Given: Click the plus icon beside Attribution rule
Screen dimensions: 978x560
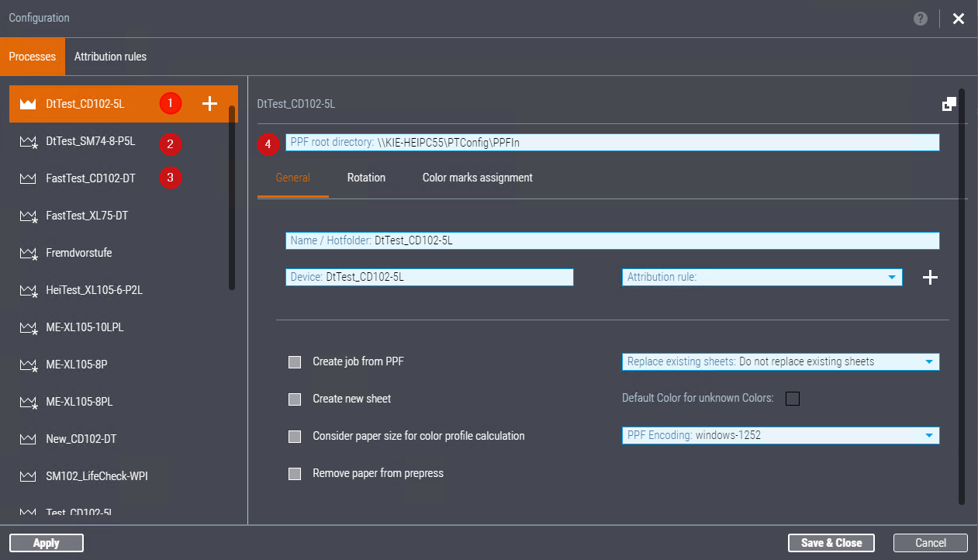Looking at the screenshot, I should click(x=929, y=277).
